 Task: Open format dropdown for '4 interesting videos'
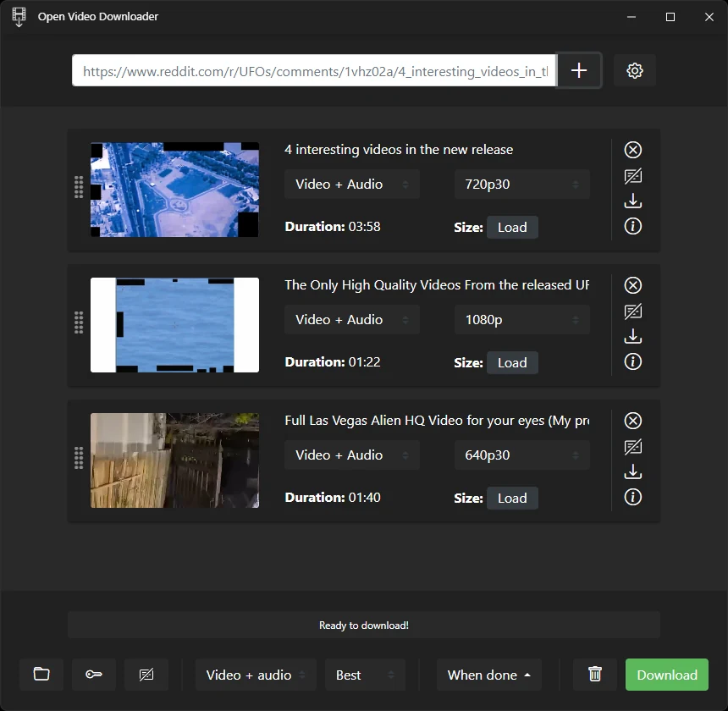[x=352, y=185]
